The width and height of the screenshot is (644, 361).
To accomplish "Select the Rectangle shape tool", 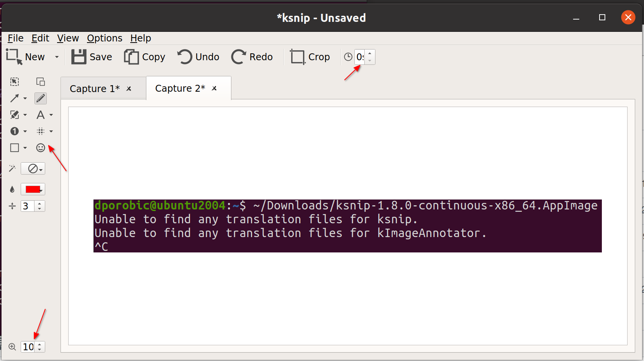I will [x=14, y=148].
